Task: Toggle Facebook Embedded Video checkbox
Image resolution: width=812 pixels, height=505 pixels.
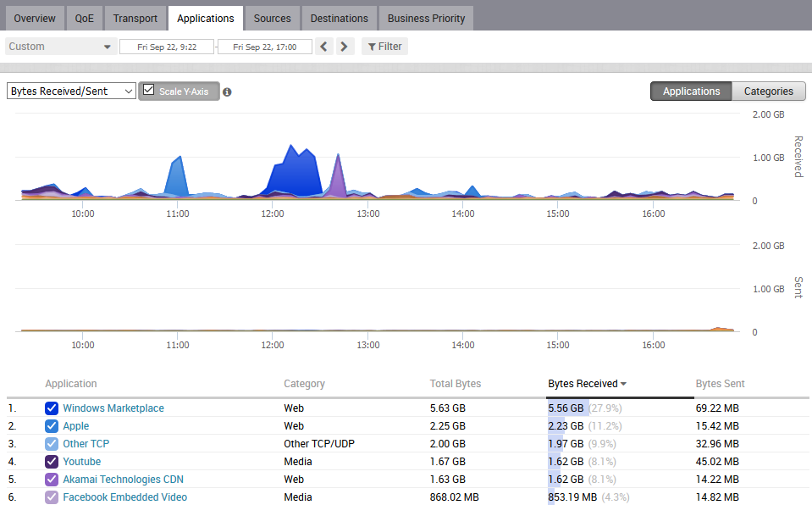Action: pyautogui.click(x=52, y=497)
